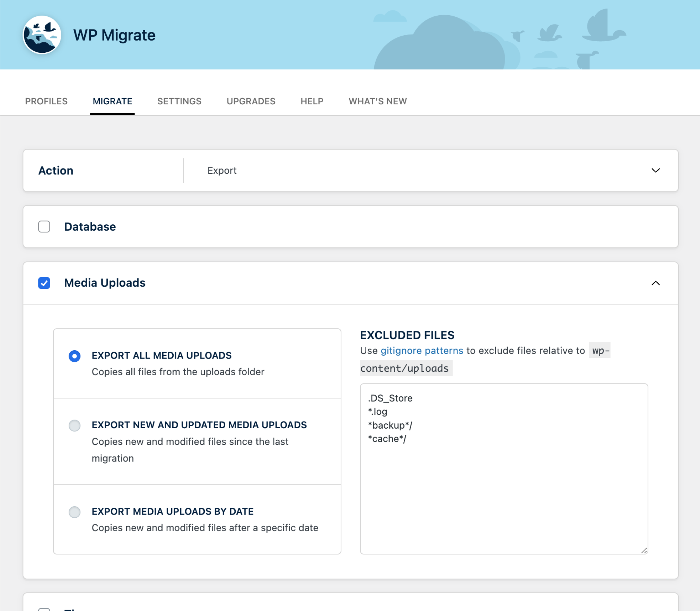Select Export All Media Uploads radio
The width and height of the screenshot is (700, 611).
pos(75,356)
